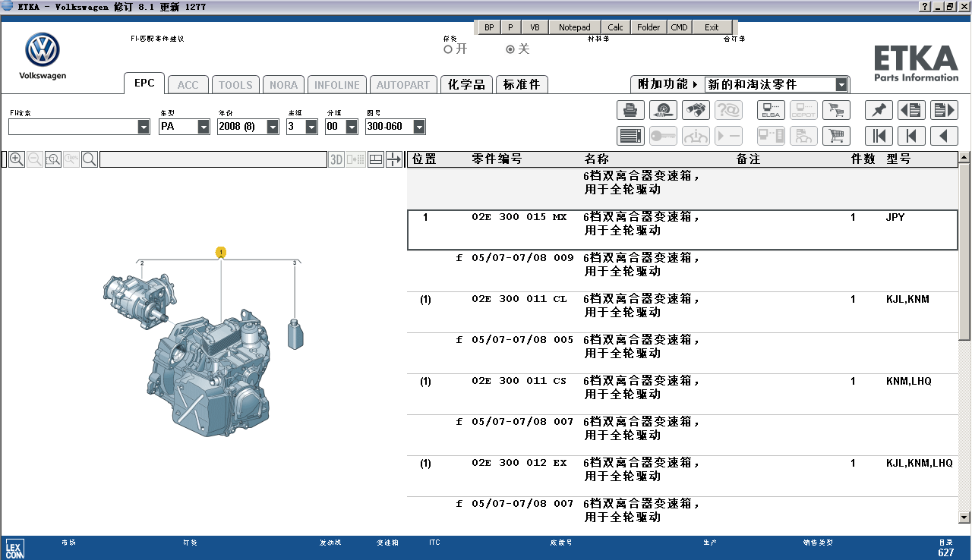Viewport: 972px width, 560px height.
Task: Click the LEXCON logo in the status bar
Action: coord(14,548)
